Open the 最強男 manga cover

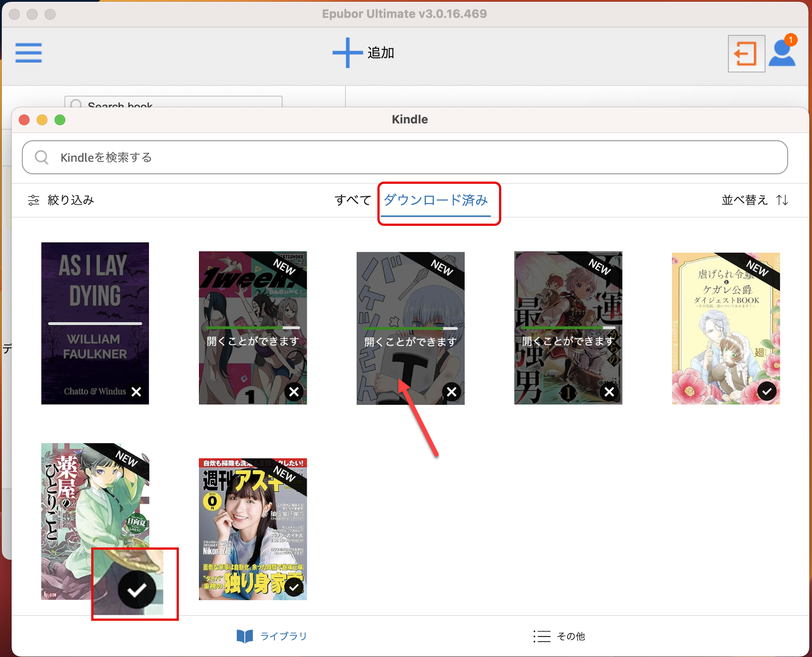coord(568,328)
